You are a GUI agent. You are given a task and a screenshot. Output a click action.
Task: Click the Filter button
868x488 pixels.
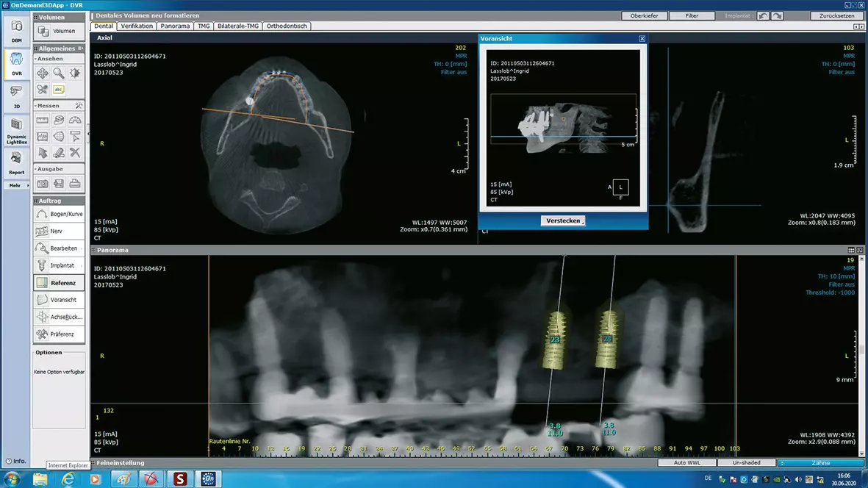click(692, 15)
